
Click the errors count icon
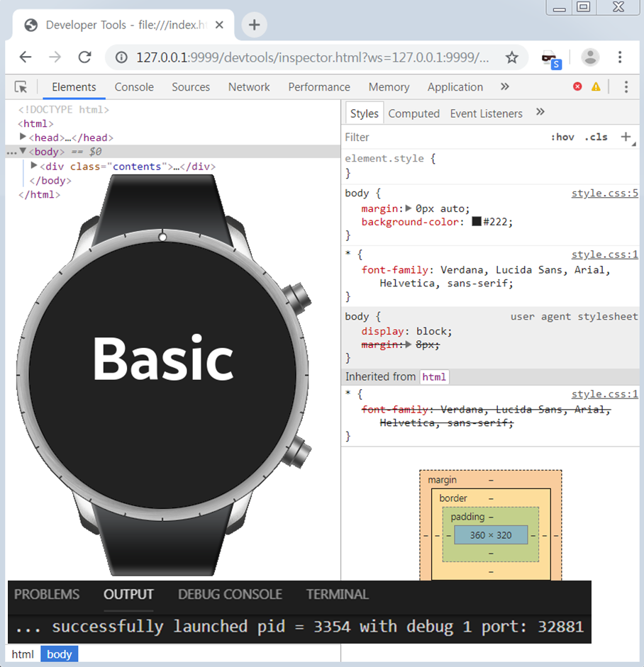point(578,86)
